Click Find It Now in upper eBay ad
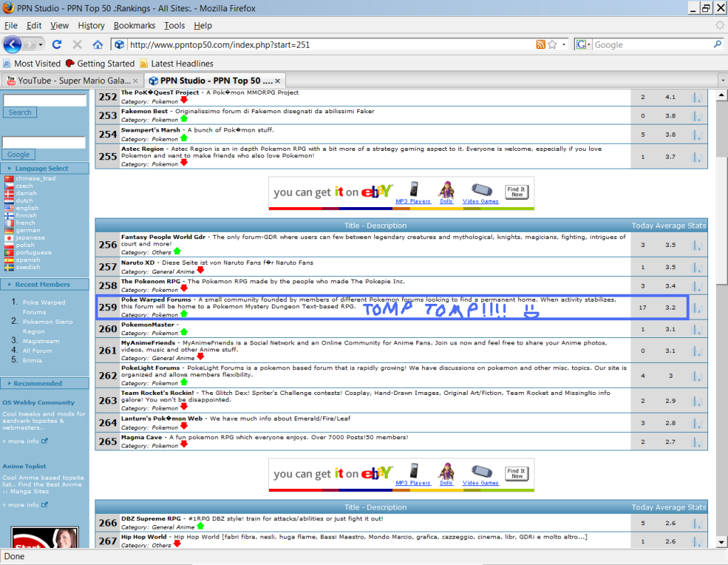728x565 pixels. click(517, 191)
